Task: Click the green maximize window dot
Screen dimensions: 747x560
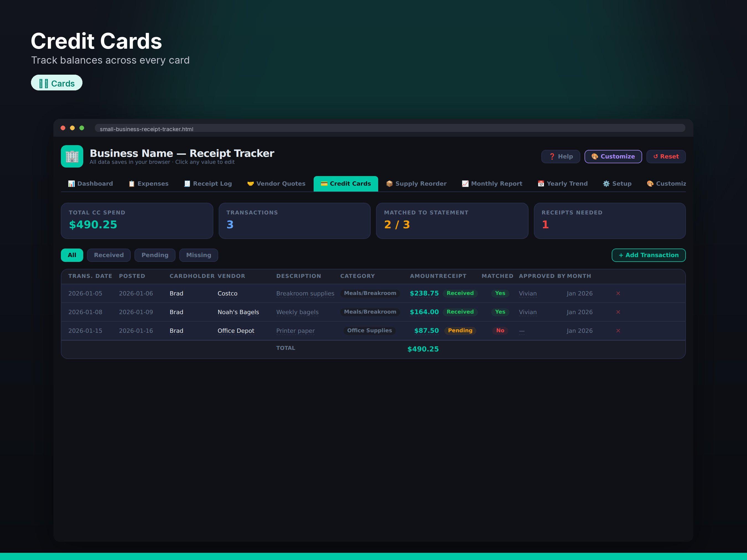Action: [x=82, y=128]
